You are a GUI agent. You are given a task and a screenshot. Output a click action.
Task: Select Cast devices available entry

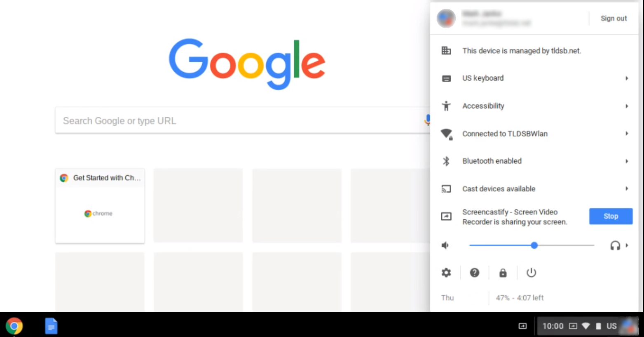click(534, 189)
